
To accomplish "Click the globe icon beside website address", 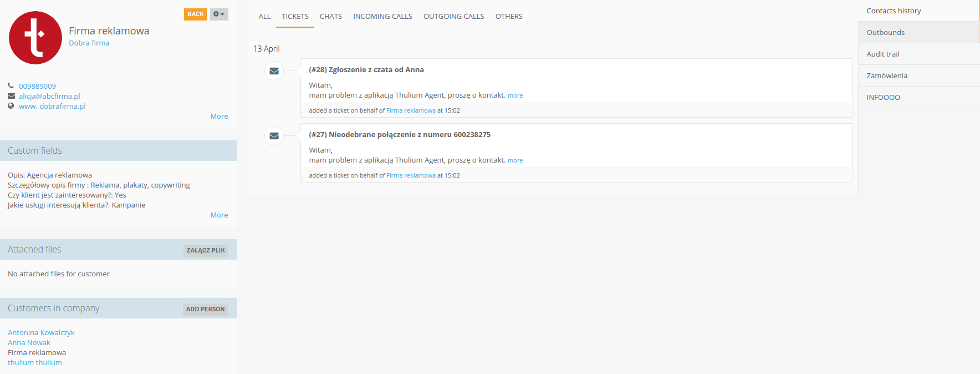I will [x=11, y=106].
